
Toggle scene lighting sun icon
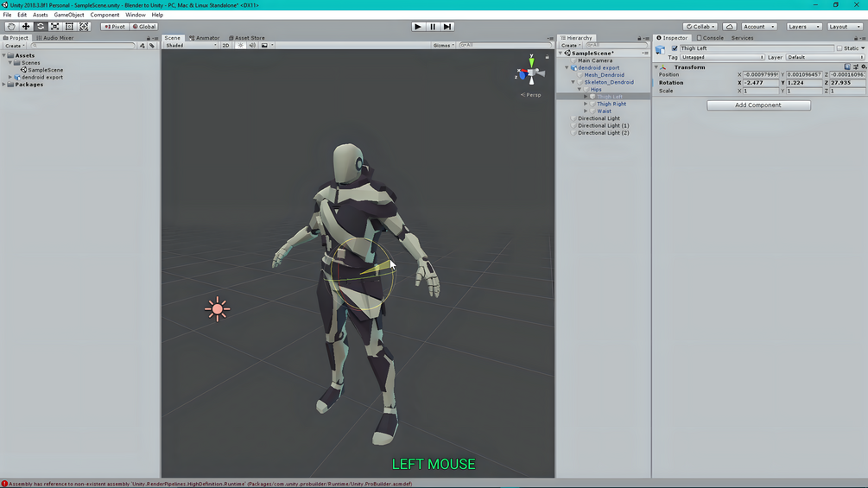(x=240, y=46)
